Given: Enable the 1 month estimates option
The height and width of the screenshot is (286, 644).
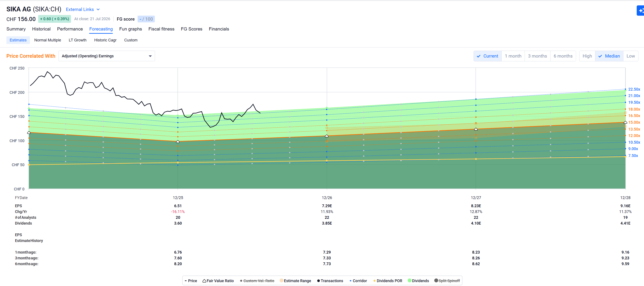Looking at the screenshot, I should [513, 56].
